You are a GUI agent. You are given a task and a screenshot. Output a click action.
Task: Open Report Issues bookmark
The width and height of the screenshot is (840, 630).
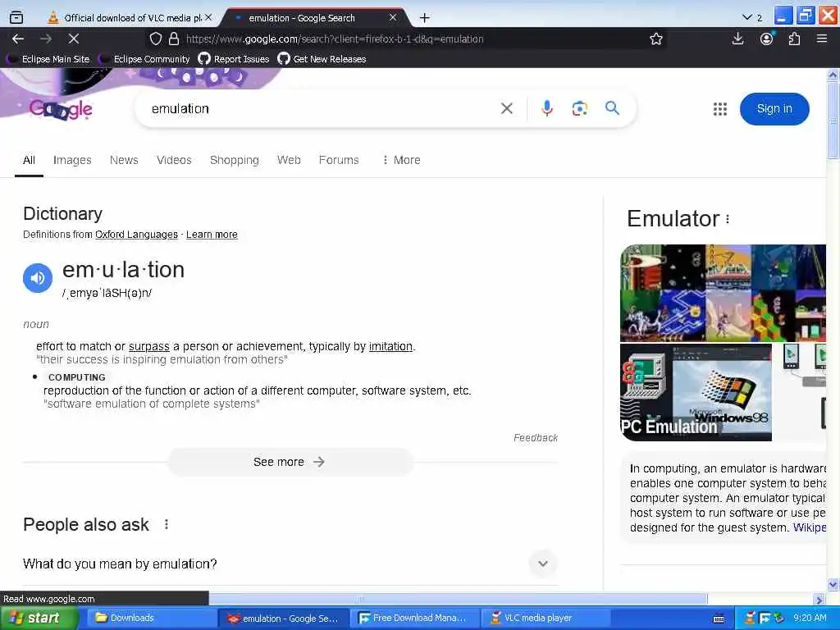234,59
